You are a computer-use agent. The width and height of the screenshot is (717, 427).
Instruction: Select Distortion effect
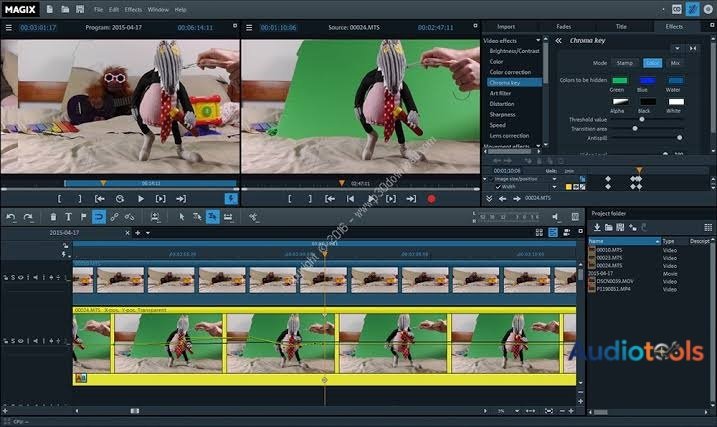point(502,104)
